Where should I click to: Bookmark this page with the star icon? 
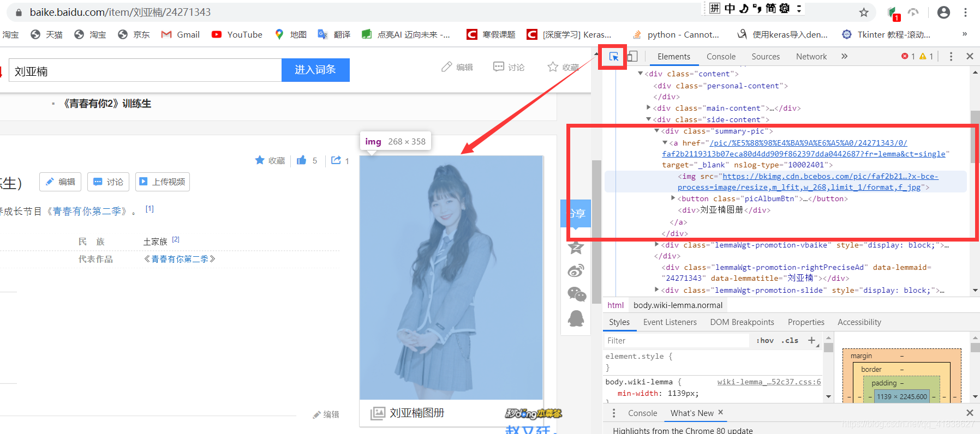864,13
